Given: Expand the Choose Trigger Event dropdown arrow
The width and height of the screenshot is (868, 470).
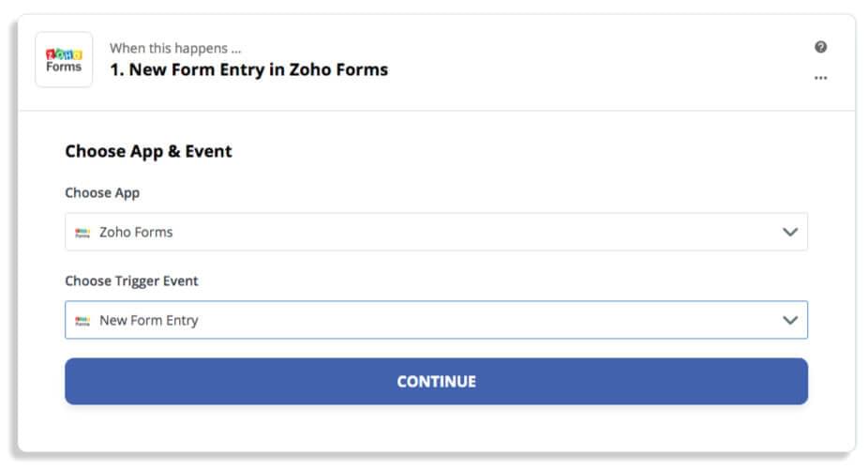Looking at the screenshot, I should click(x=790, y=320).
